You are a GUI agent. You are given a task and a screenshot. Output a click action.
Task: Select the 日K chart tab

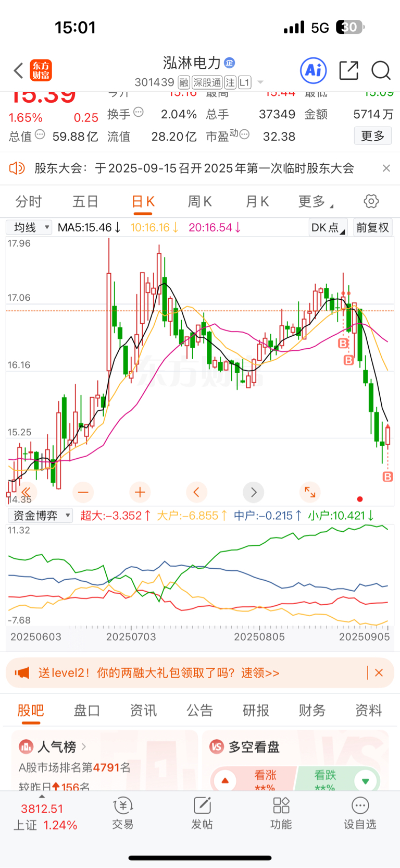pyautogui.click(x=143, y=202)
